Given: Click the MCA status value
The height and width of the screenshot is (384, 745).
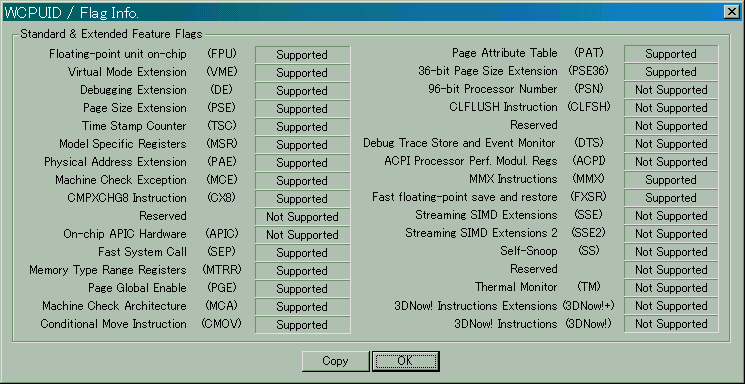Looking at the screenshot, I should click(302, 307).
